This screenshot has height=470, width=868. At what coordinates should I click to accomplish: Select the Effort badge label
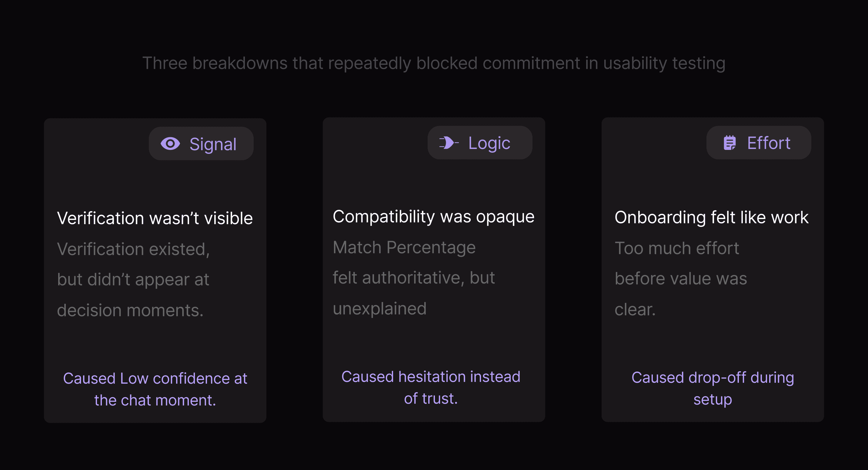tap(769, 143)
